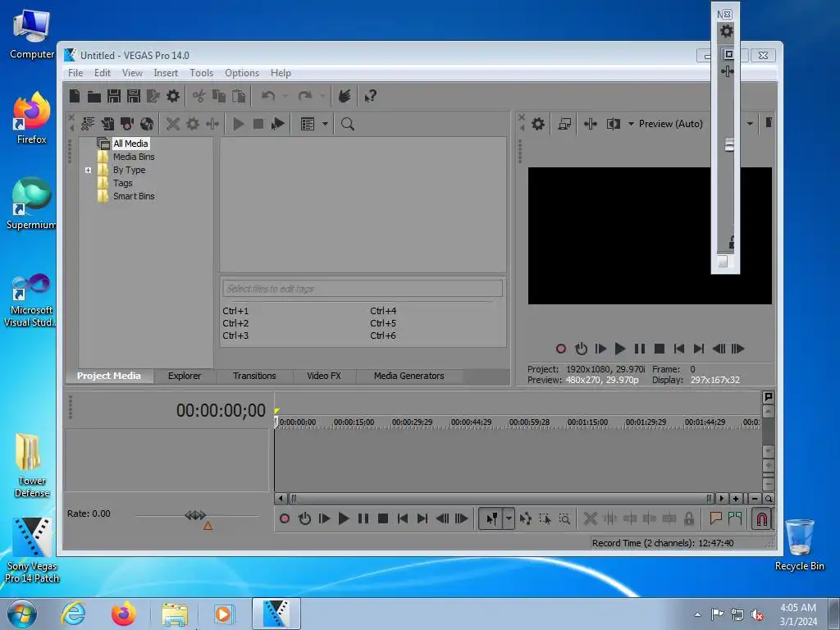This screenshot has width=840, height=630.
Task: Click the Rate scrub slider handle
Action: [x=195, y=515]
